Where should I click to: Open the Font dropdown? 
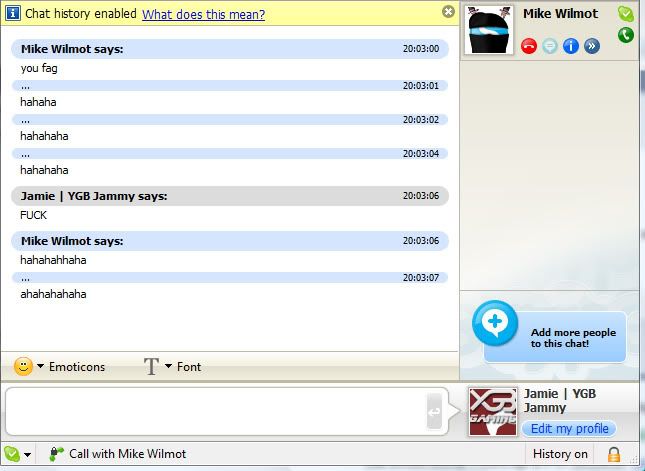click(172, 366)
